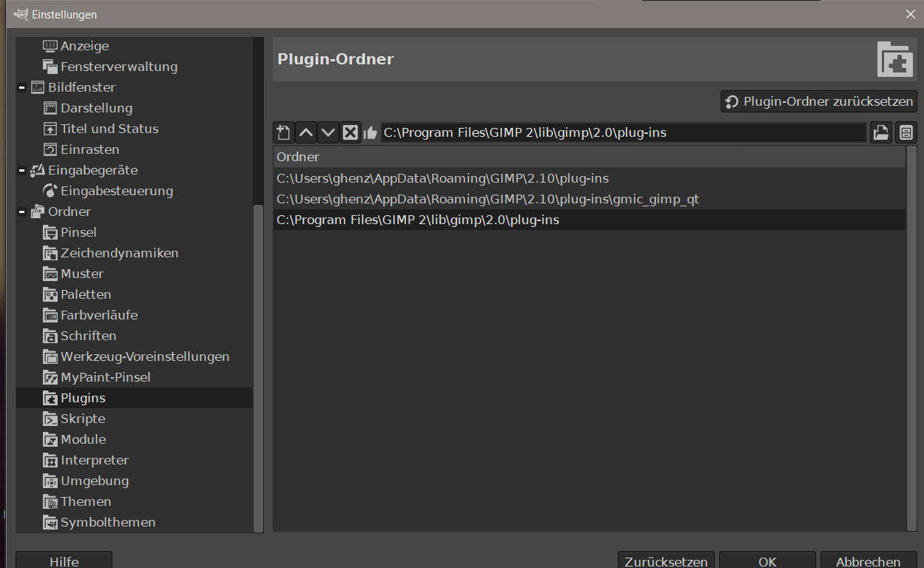The image size is (924, 568).
Task: Reset plug-in folders with Plugin-Ordner zurücksetzen
Action: pos(819,101)
